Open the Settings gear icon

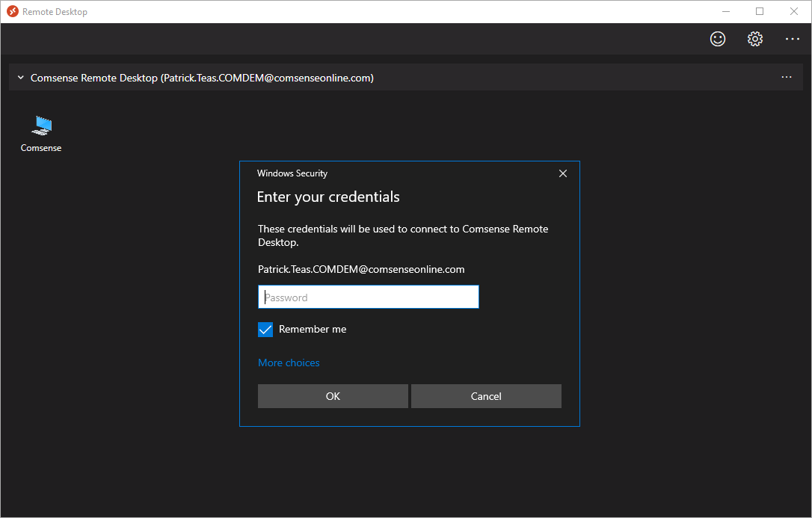(x=755, y=39)
